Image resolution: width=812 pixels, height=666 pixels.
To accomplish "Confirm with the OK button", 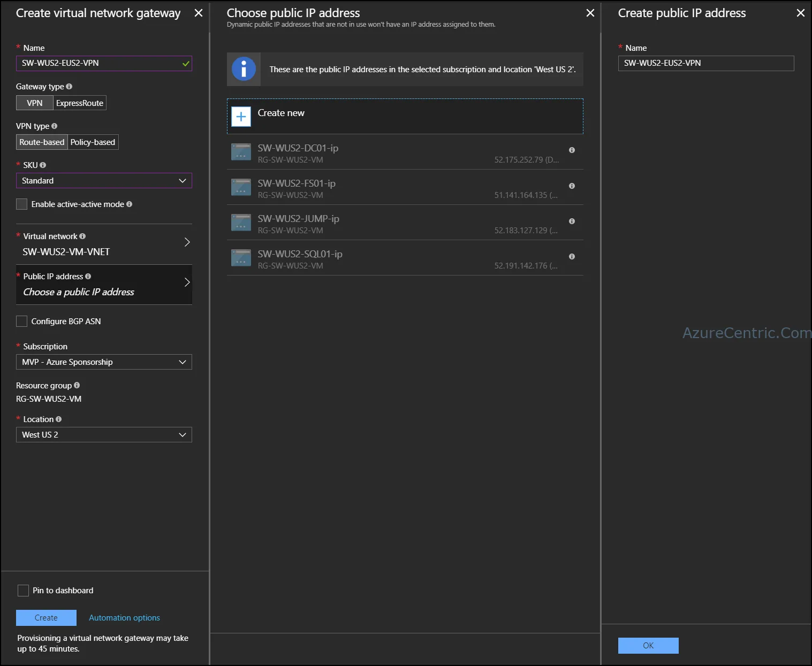I will point(648,646).
